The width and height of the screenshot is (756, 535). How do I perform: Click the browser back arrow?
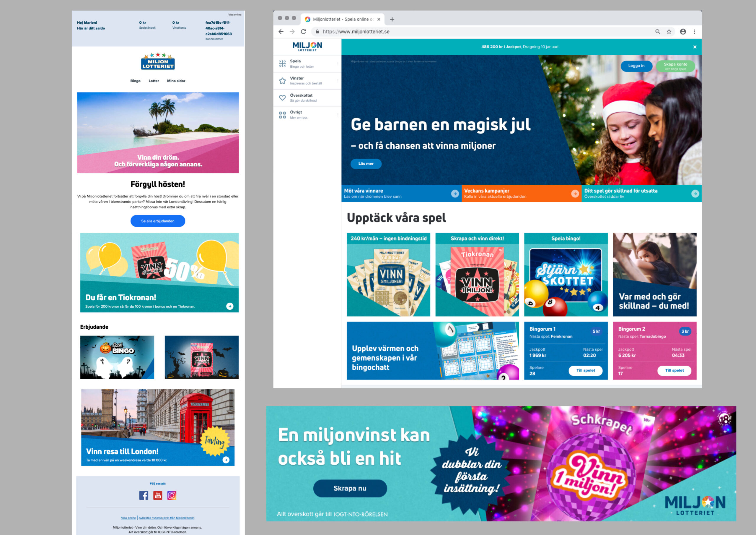click(x=281, y=32)
